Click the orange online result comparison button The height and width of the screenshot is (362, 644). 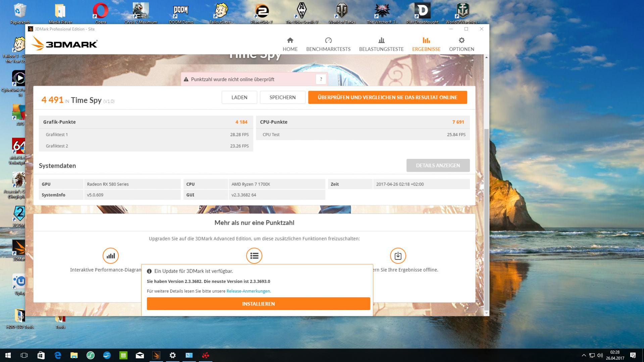coord(388,97)
